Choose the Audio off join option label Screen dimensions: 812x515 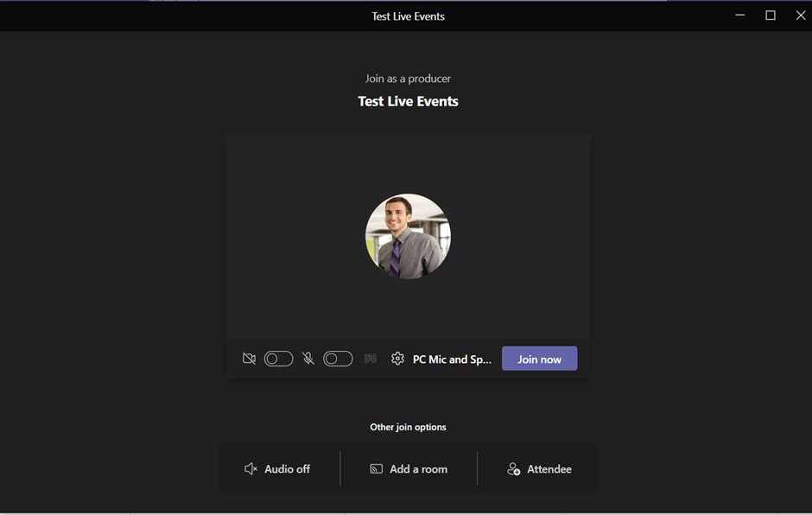pyautogui.click(x=287, y=469)
